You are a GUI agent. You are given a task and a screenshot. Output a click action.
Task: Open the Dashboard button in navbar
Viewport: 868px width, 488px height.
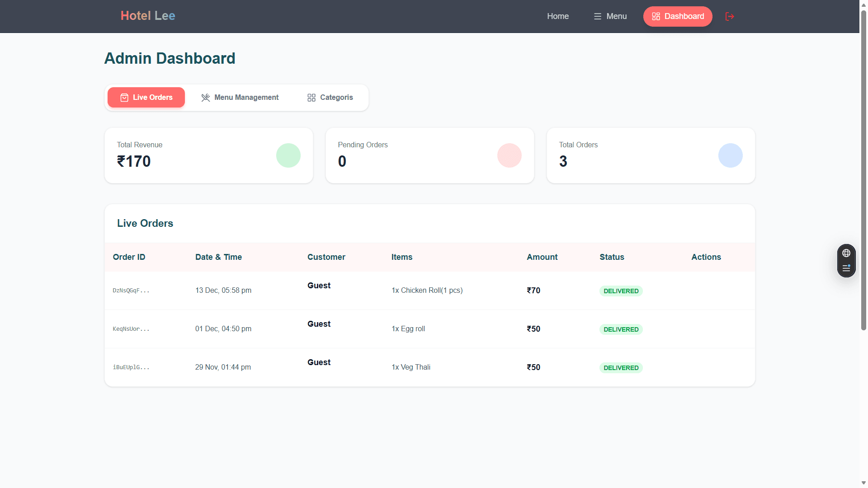tap(678, 16)
